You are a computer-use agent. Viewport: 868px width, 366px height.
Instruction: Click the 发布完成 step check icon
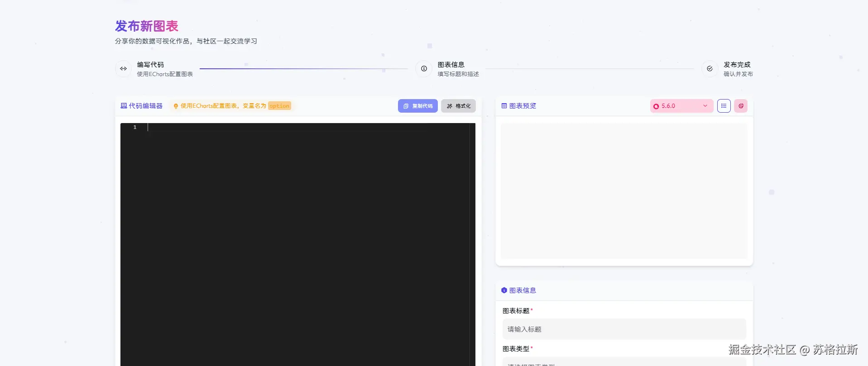point(710,69)
